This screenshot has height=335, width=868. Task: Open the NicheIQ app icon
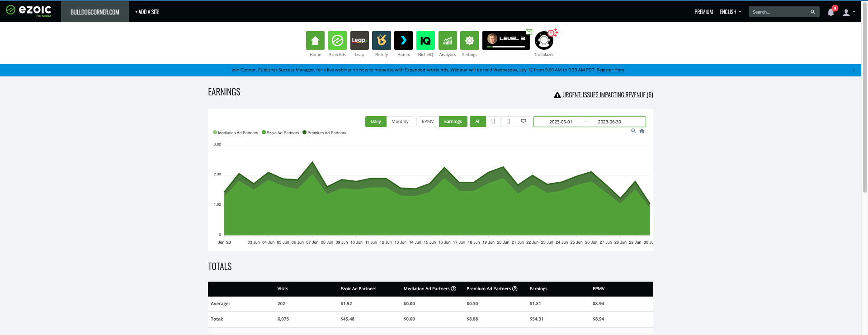(425, 41)
